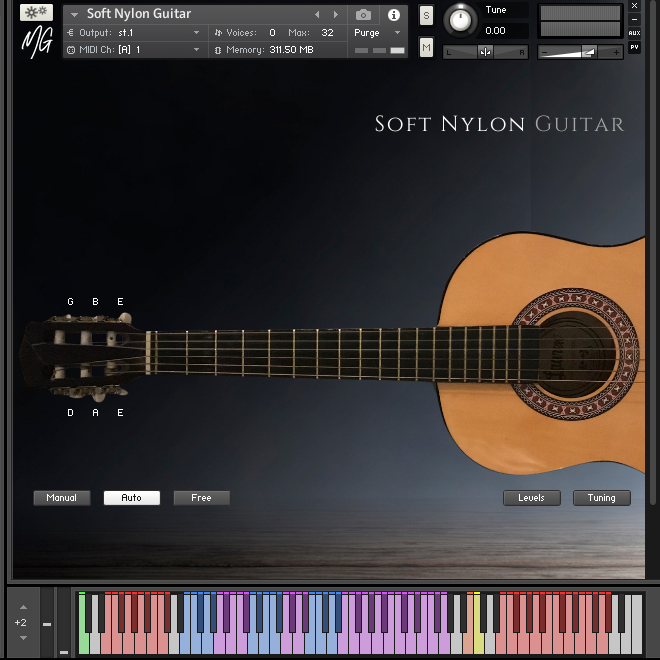Load previous instrument with left arrow
Viewport: 660px width, 660px height.
coord(317,15)
